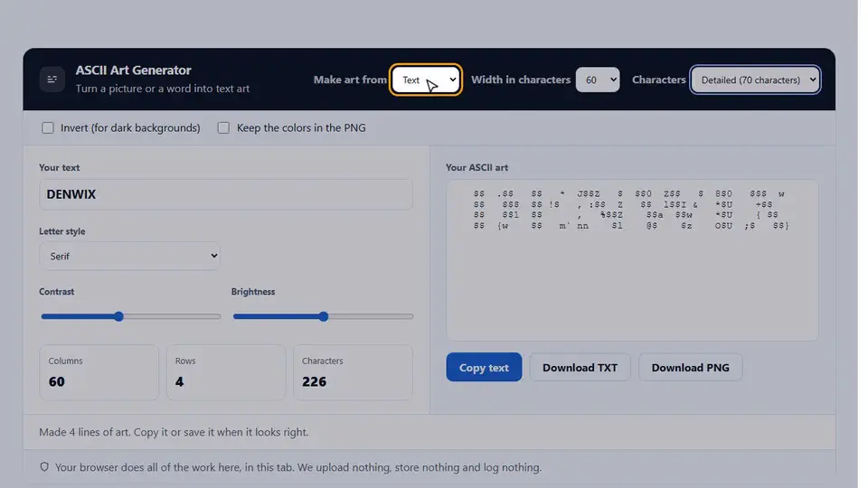The height and width of the screenshot is (488, 868).
Task: Click the Letter style label
Action: click(x=62, y=231)
